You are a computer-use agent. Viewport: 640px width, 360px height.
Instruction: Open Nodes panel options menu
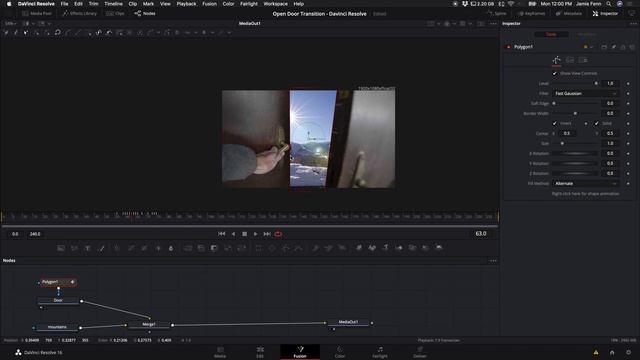click(x=493, y=260)
